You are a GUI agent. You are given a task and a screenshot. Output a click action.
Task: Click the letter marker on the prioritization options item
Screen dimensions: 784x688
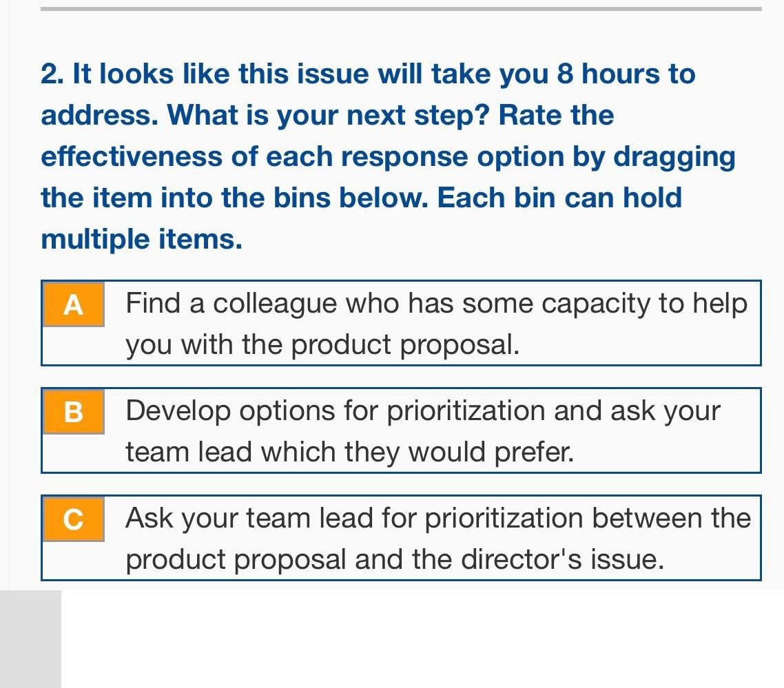point(73,411)
